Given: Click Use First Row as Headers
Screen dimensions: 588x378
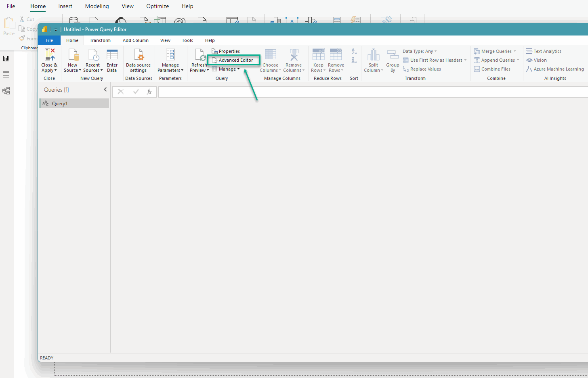Looking at the screenshot, I should point(432,60).
